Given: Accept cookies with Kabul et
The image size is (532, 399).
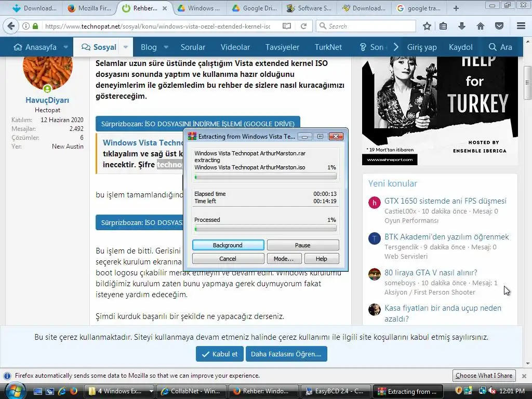Looking at the screenshot, I should tap(220, 354).
